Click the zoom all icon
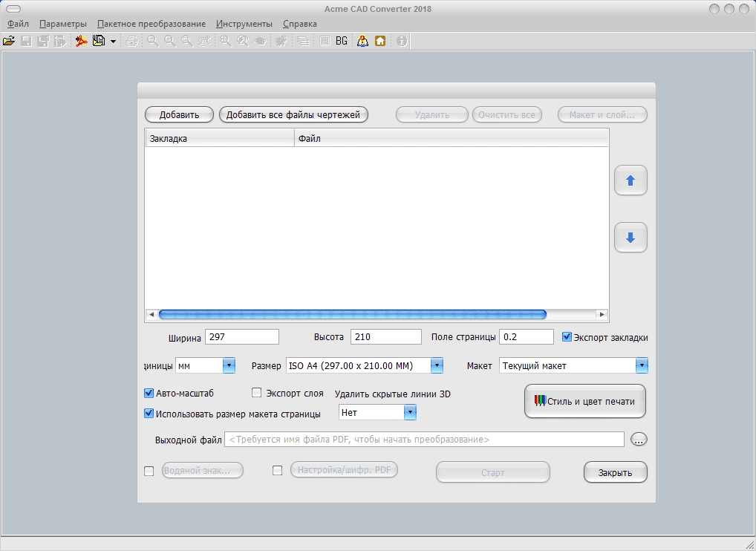Viewport: 756px width, 551px height. pos(243,41)
